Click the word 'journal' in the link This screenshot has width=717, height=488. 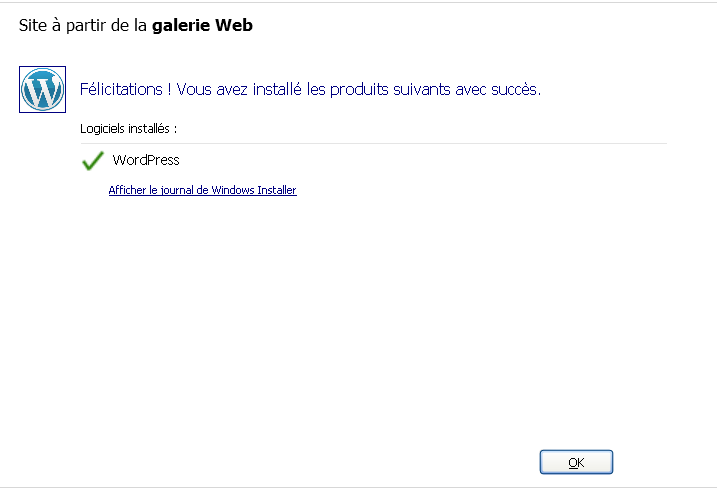[x=176, y=190]
